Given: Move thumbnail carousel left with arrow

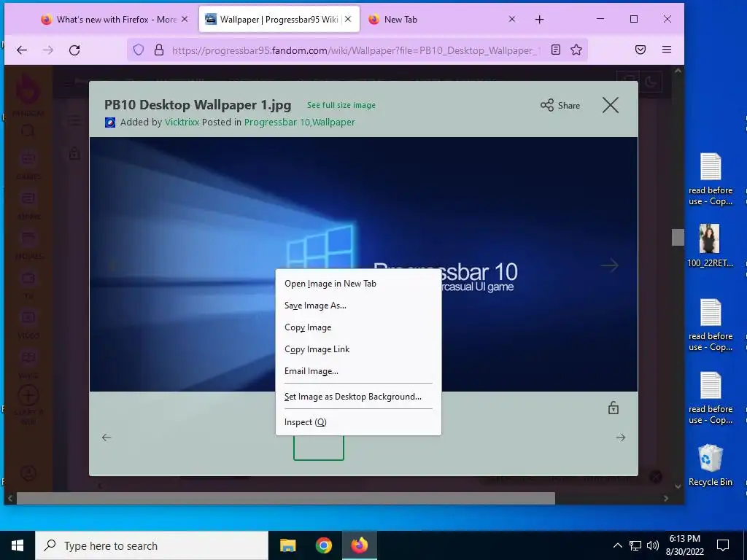Looking at the screenshot, I should tap(107, 437).
